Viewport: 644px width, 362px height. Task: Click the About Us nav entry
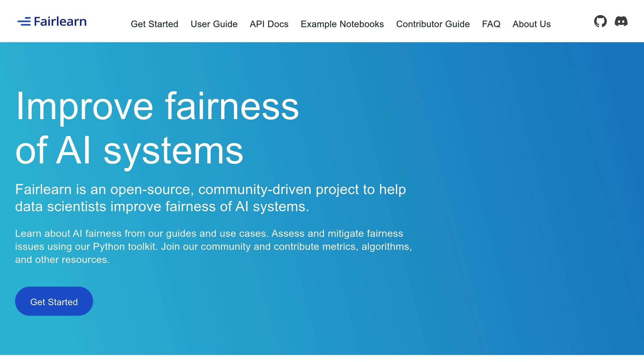tap(531, 24)
